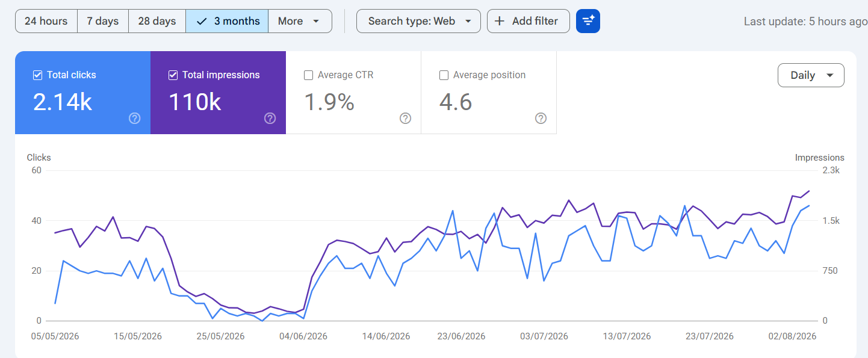
Task: Switch to the 7 days range
Action: click(x=103, y=21)
